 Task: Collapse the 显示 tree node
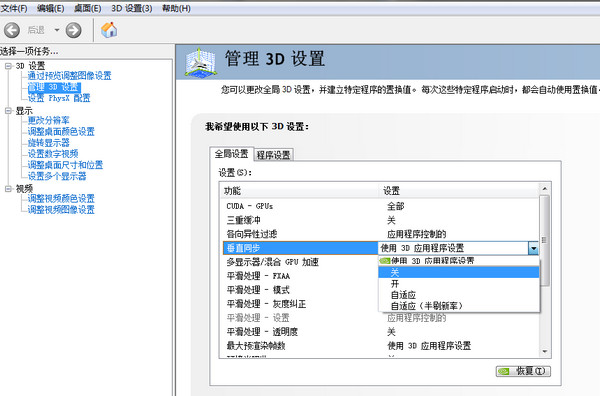click(x=8, y=111)
